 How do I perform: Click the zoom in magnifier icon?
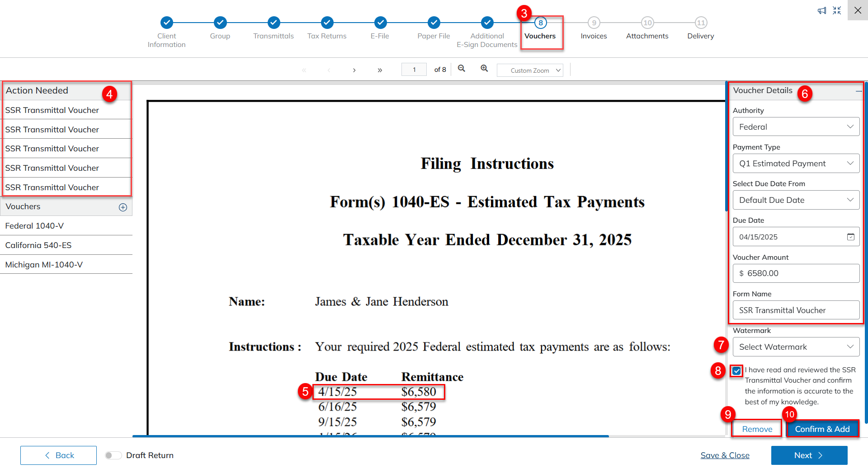point(484,69)
